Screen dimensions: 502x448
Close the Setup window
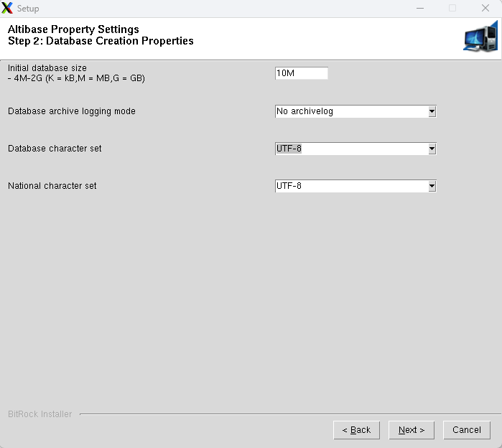pyautogui.click(x=485, y=9)
